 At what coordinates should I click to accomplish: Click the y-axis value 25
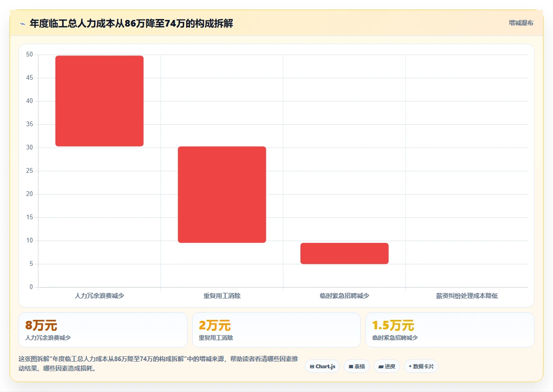click(29, 171)
